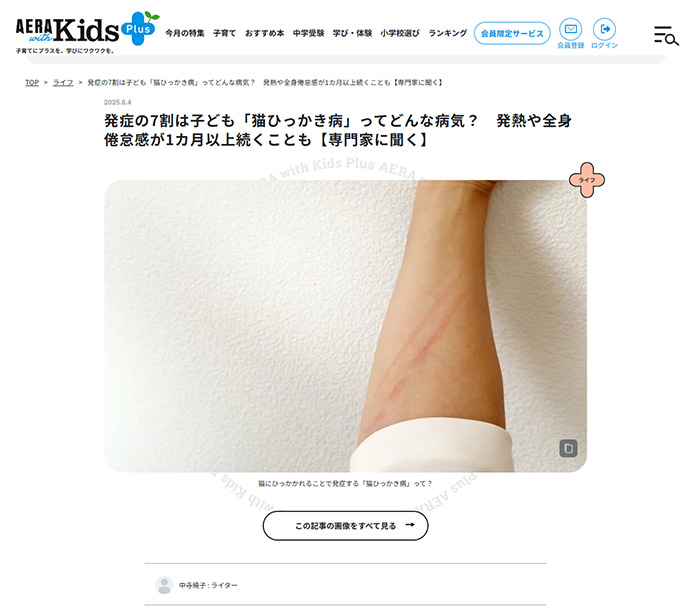Viewport: 700px width, 607px height.
Task: Click the AERA with Kids Plus logo
Action: (x=87, y=32)
